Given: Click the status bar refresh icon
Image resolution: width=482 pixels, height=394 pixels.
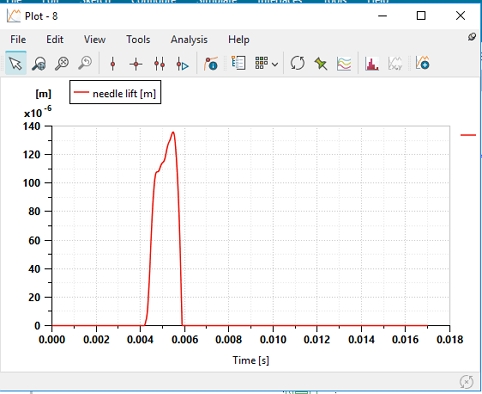Looking at the screenshot, I should [466, 382].
